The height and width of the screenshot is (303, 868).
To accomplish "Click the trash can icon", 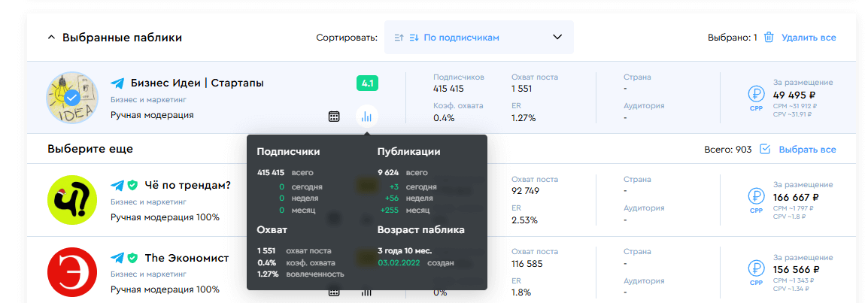I will click(x=769, y=38).
